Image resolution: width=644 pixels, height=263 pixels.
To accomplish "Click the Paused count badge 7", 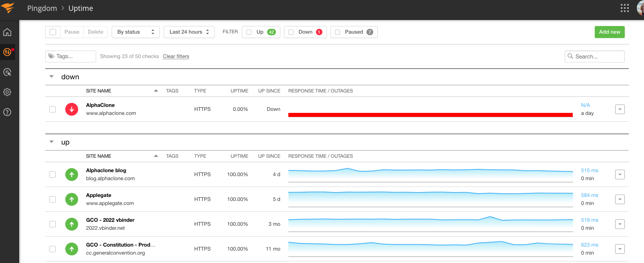I will (370, 32).
